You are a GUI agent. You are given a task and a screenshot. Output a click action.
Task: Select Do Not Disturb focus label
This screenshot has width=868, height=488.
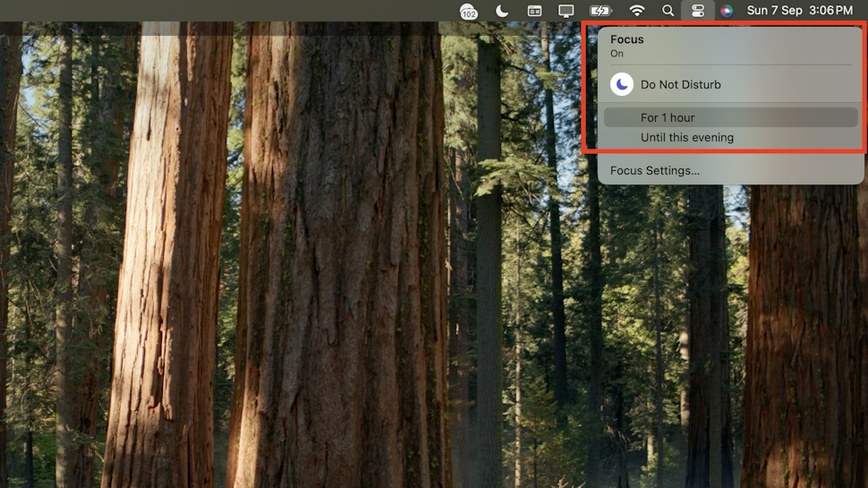(x=680, y=85)
